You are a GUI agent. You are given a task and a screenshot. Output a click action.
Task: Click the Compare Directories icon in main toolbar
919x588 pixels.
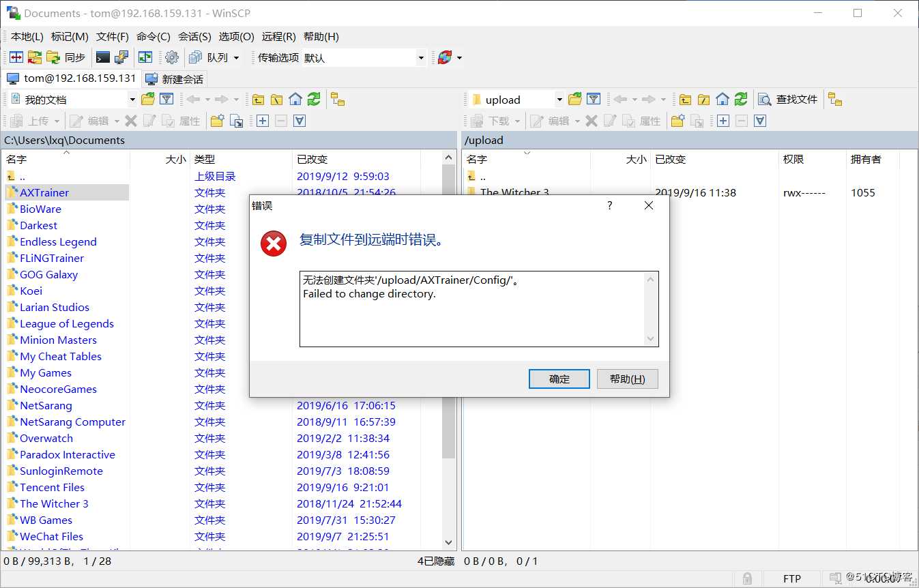click(16, 57)
